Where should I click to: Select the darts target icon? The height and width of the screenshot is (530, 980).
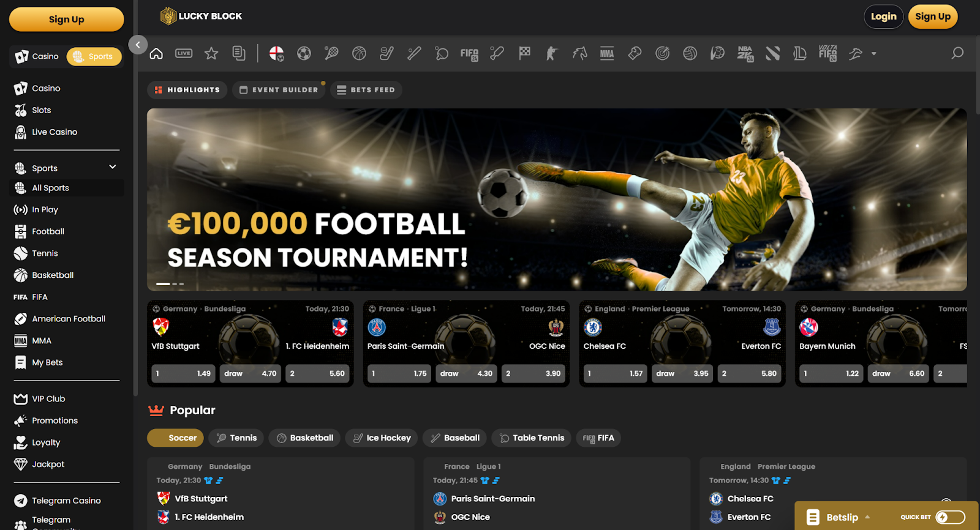click(662, 54)
